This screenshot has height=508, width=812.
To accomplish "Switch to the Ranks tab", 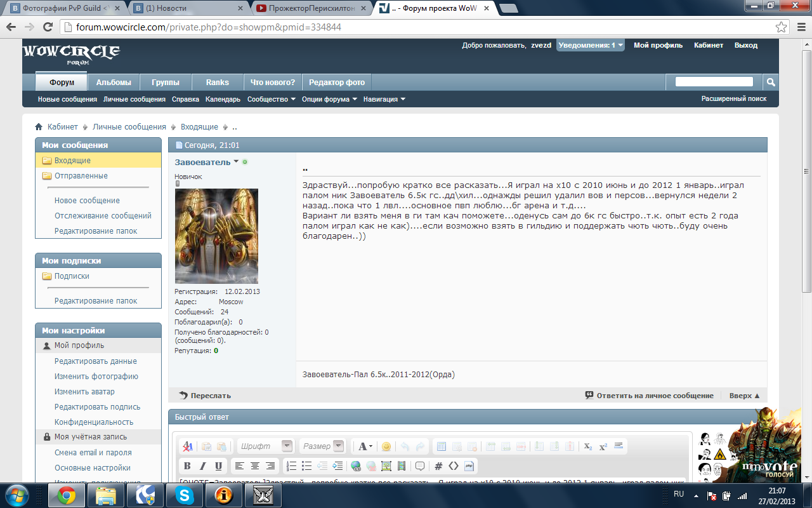I will coord(218,83).
